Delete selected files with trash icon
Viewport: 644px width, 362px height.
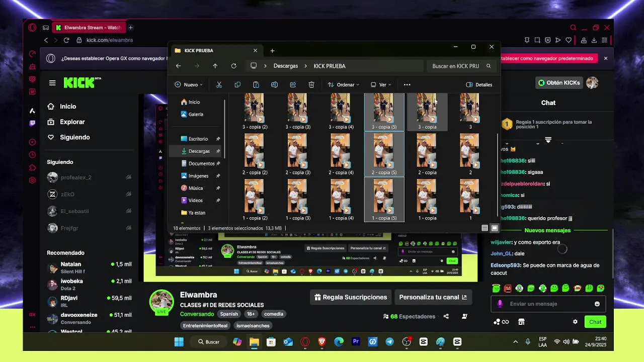[x=311, y=84]
